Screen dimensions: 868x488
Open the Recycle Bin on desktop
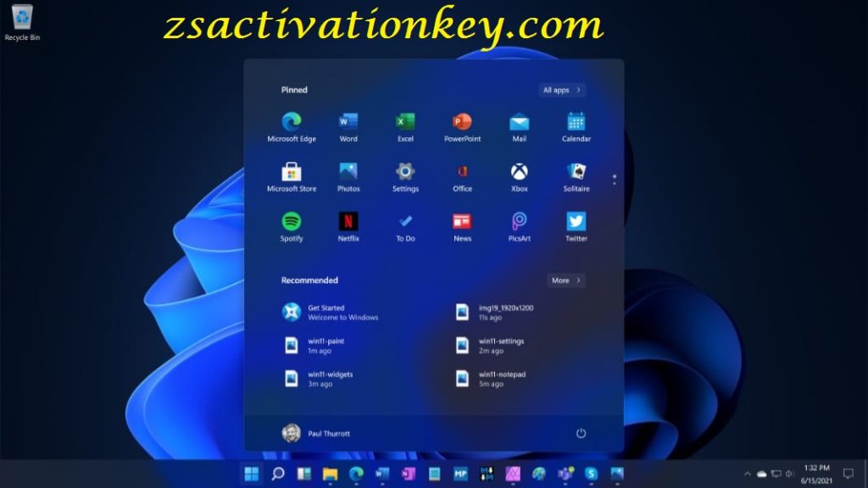click(x=22, y=22)
